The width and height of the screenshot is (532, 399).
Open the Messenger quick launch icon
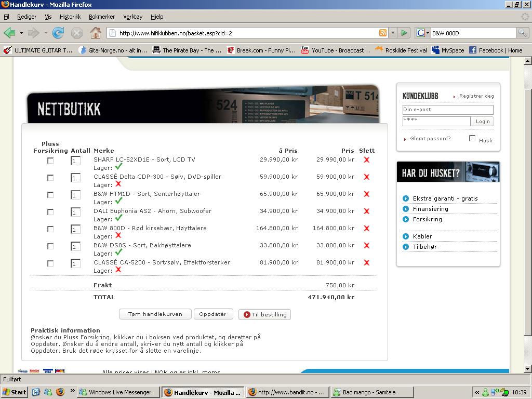pos(48,392)
